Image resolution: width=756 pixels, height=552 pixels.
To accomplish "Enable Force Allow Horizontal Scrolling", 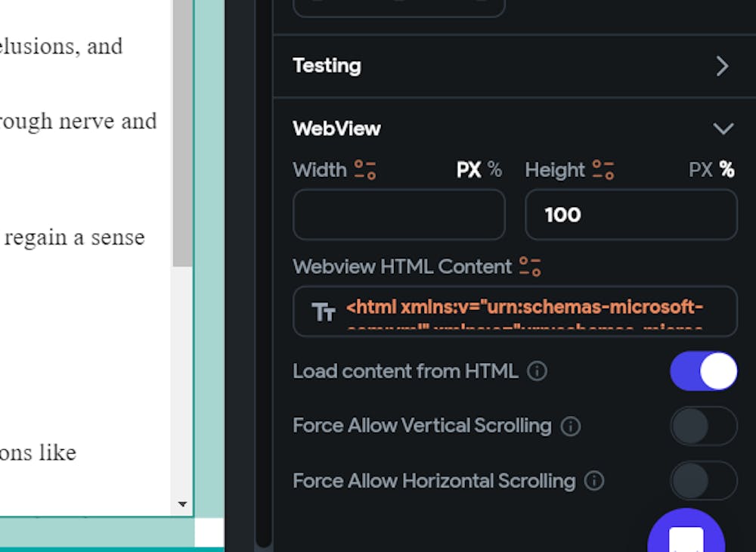I will pyautogui.click(x=703, y=481).
